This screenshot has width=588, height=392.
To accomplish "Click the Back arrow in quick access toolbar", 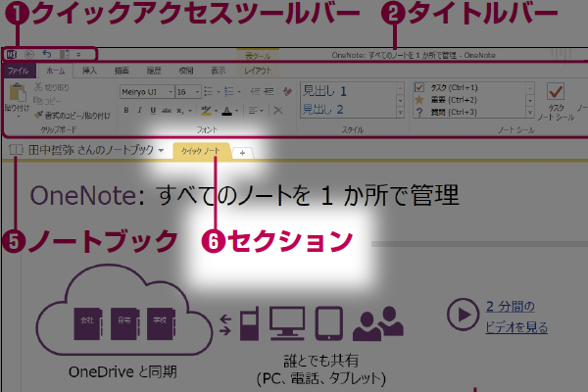I will pos(29,55).
